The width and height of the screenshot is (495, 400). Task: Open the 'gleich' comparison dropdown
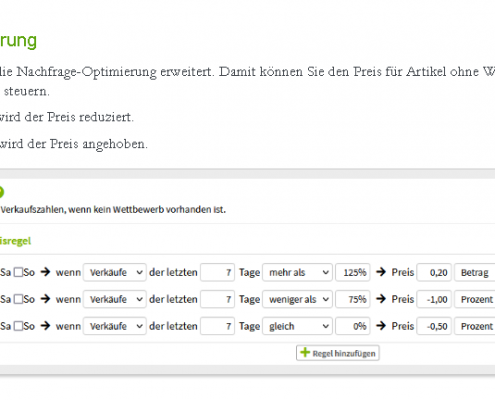[297, 326]
